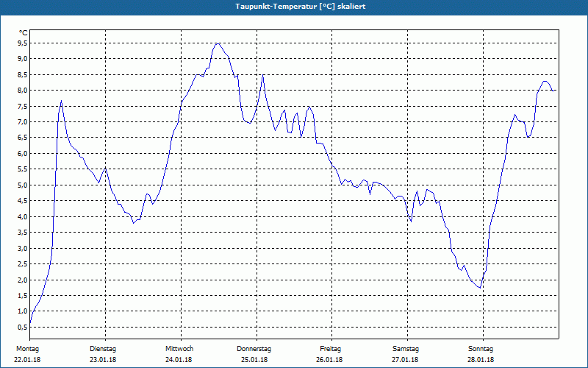Select the 2,0 y-axis value
This screenshot has width=588, height=368.
(22, 280)
